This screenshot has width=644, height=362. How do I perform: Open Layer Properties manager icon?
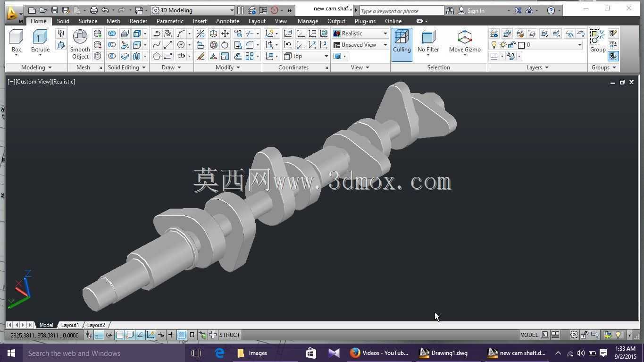click(x=494, y=34)
